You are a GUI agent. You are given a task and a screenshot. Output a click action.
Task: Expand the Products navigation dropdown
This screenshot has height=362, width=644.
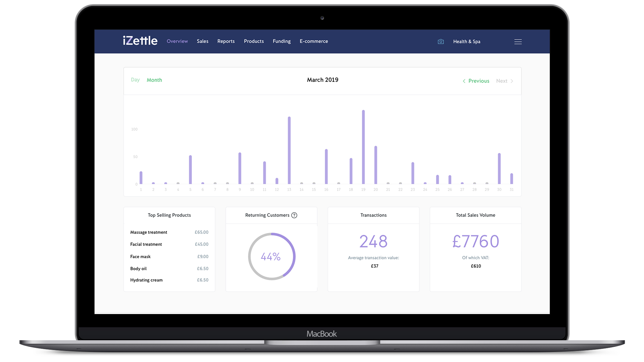(x=254, y=41)
